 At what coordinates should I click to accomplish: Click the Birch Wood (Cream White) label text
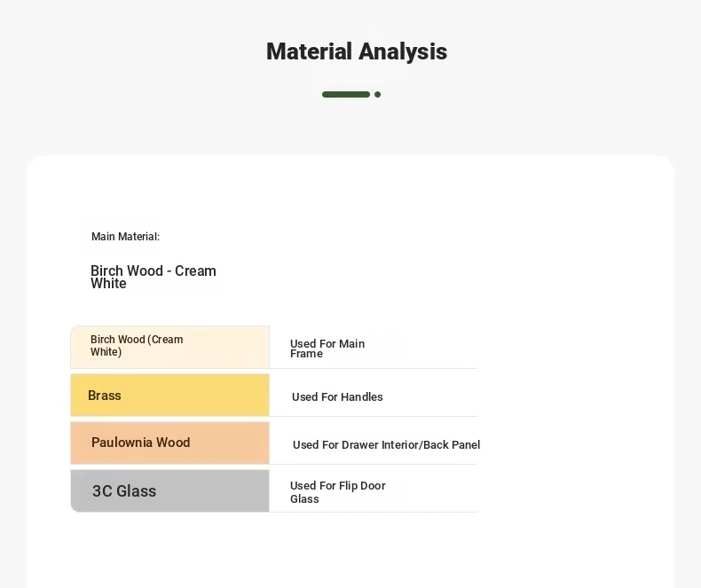point(137,345)
